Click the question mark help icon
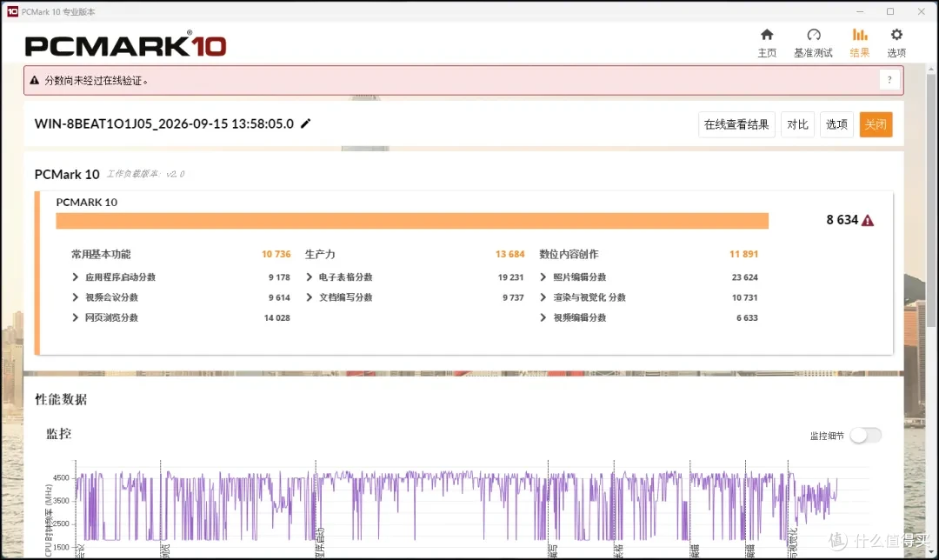The image size is (939, 560). [889, 80]
